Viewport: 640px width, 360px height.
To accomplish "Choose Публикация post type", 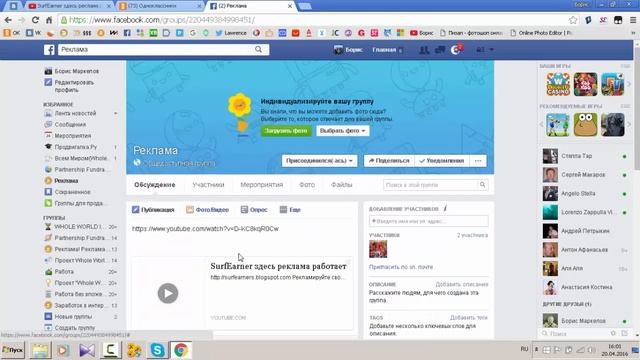I will [x=153, y=210].
